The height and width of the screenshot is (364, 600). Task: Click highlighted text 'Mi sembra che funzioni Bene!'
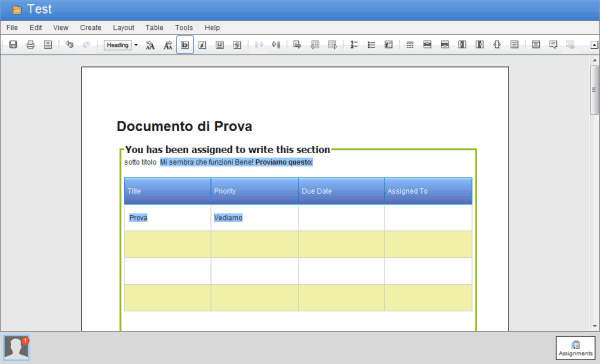[x=207, y=162]
